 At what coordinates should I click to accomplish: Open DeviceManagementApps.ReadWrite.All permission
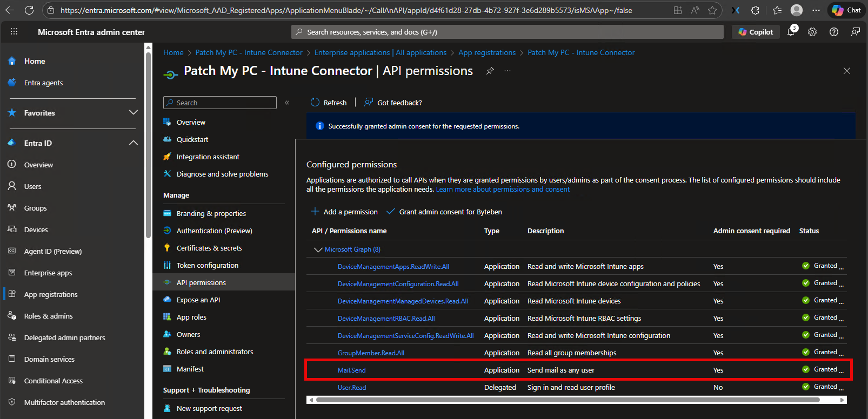point(393,267)
